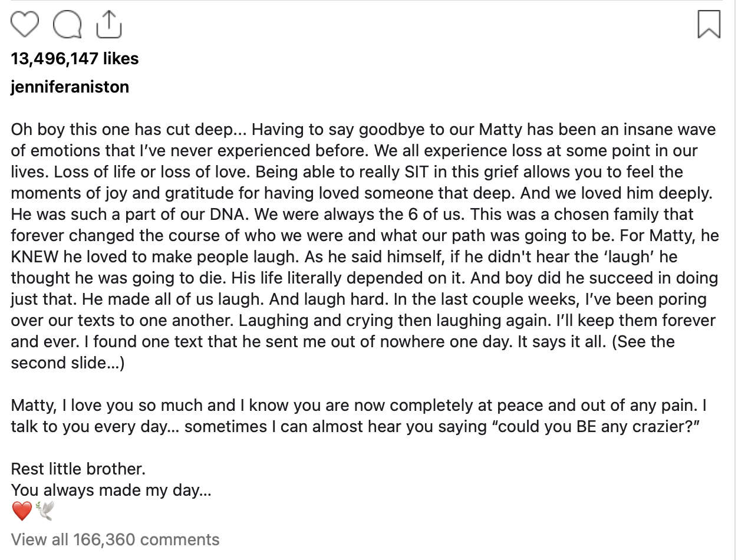Click the dove emoji below the caption
The height and width of the screenshot is (560, 738).
point(45,511)
